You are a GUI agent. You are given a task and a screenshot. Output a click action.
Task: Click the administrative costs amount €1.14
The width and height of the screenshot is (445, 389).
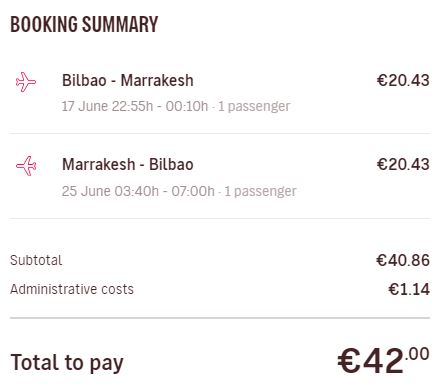[409, 289]
